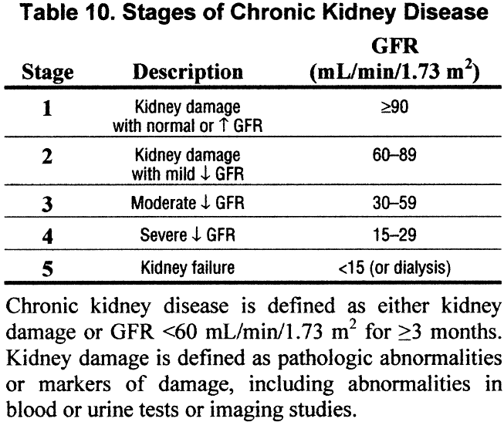Click the "Severe ↓ GFR" description
This screenshot has height=422, width=504.
pos(188,236)
